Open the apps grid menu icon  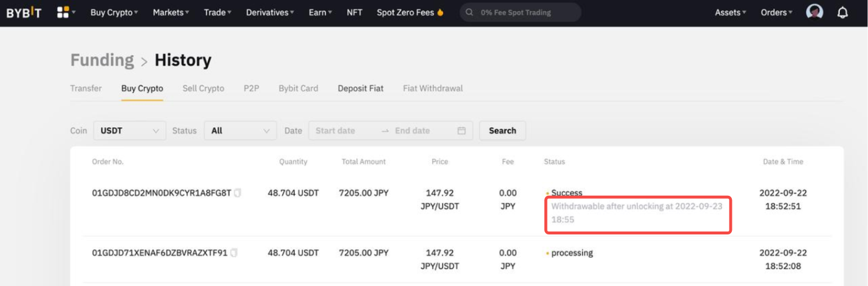tap(63, 12)
